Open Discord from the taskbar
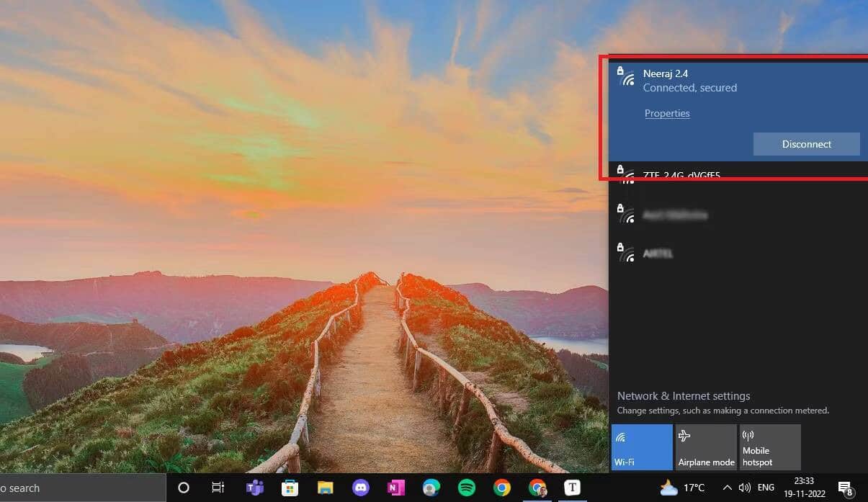 (x=361, y=488)
